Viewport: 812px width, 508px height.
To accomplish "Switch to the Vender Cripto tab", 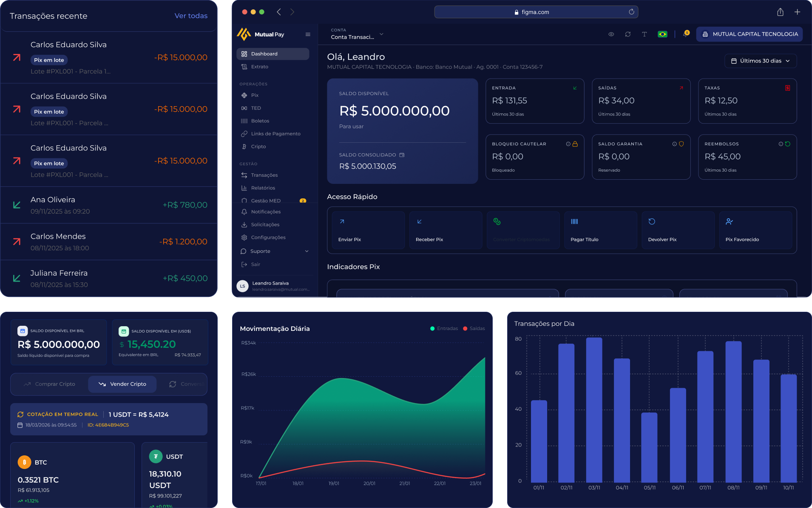I will (x=122, y=384).
